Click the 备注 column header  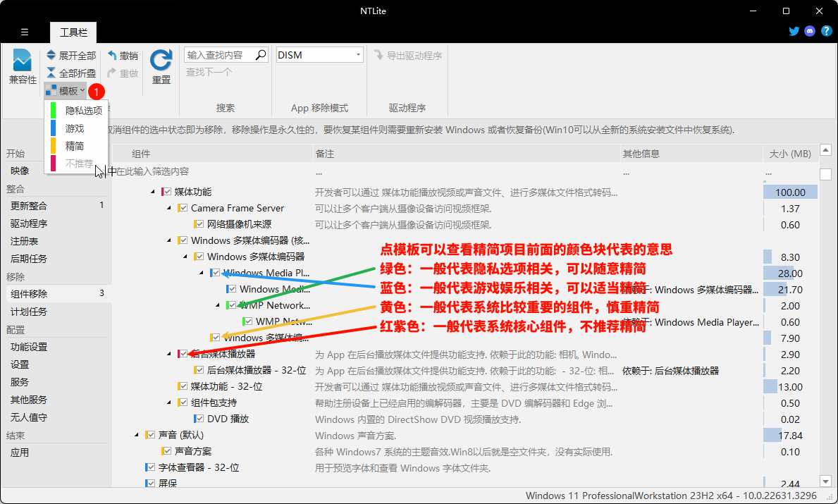(466, 154)
